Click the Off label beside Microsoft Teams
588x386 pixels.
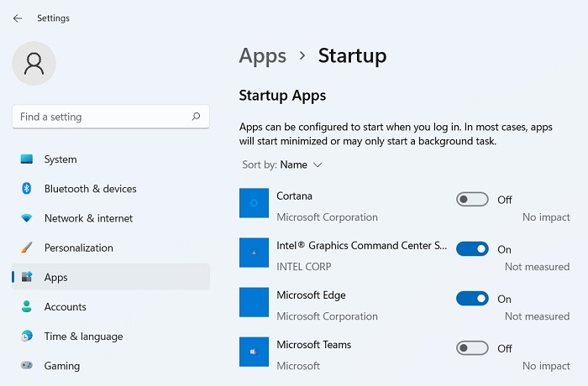point(505,348)
